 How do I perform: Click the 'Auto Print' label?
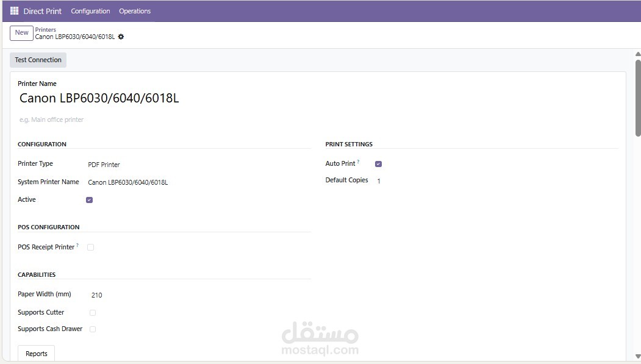(340, 163)
